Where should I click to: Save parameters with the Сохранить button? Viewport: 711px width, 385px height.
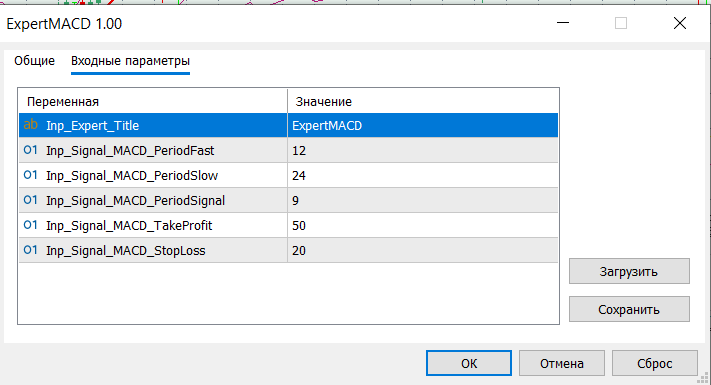[629, 309]
